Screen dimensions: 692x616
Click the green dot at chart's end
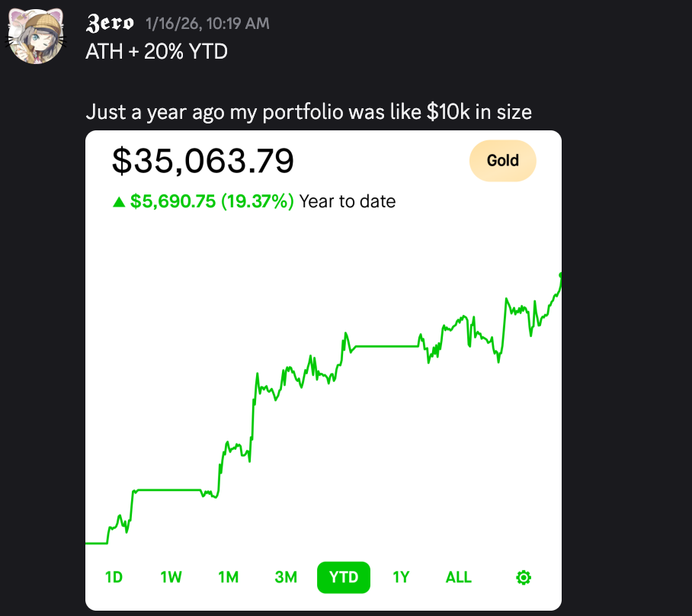click(560, 275)
